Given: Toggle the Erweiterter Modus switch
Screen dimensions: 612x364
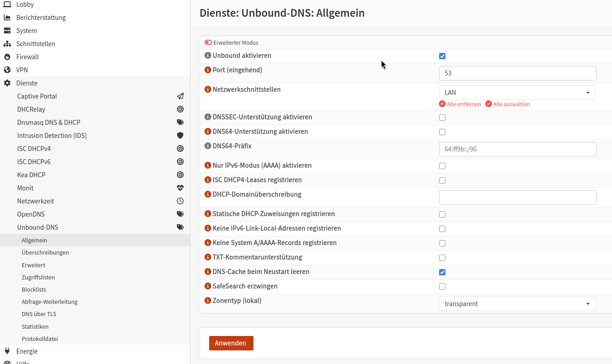Looking at the screenshot, I should pyautogui.click(x=208, y=42).
